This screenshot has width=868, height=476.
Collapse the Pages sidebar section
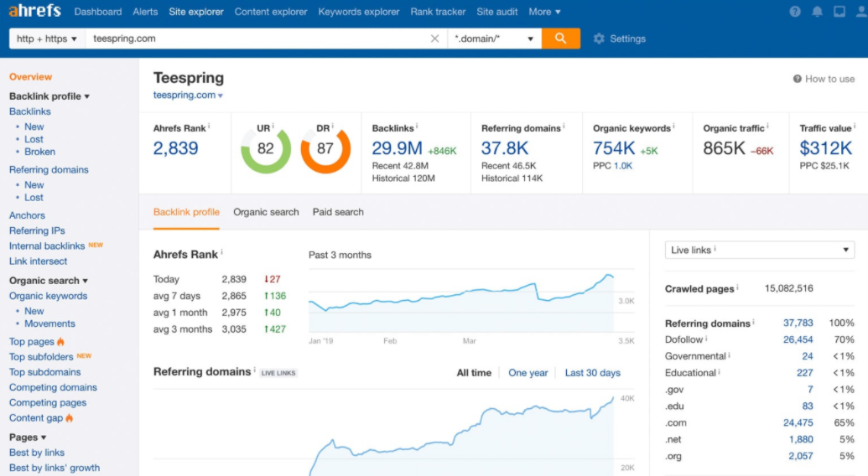tap(27, 437)
